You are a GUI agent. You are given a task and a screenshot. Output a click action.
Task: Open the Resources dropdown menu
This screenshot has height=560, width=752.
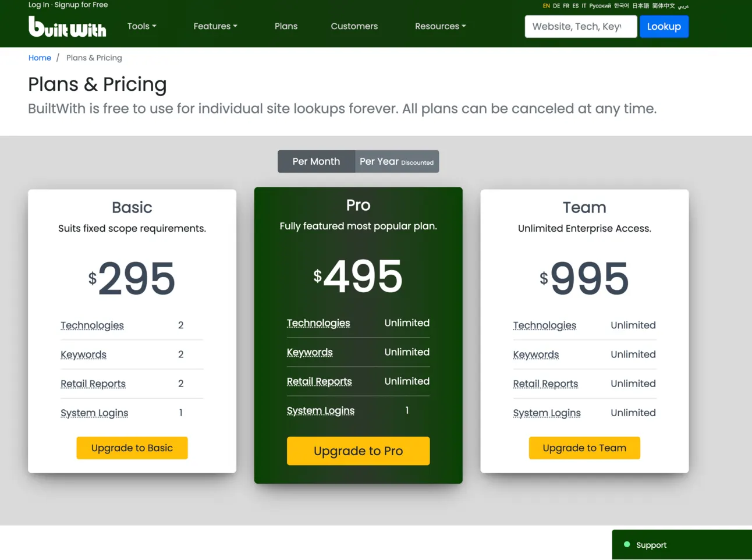[x=441, y=26]
